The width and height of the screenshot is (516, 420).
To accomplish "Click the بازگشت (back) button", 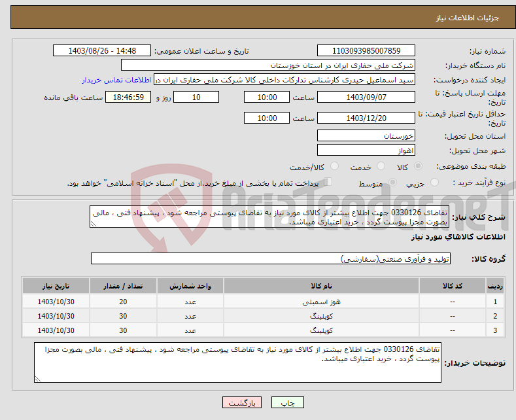I will pyautogui.click(x=242, y=402).
